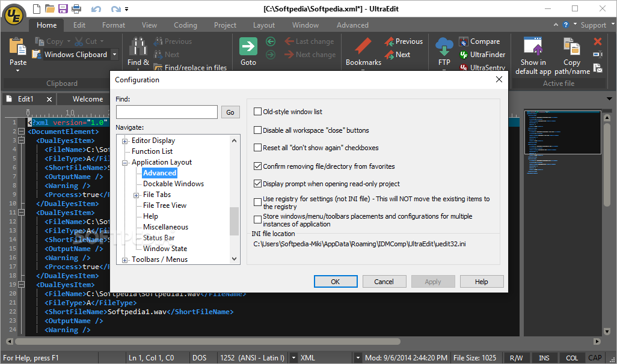Toggle INS insert mode in status bar
617x364 pixels.
(x=544, y=358)
